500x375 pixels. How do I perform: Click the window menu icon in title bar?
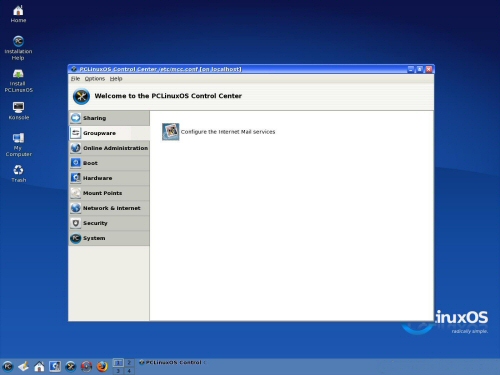click(x=74, y=69)
